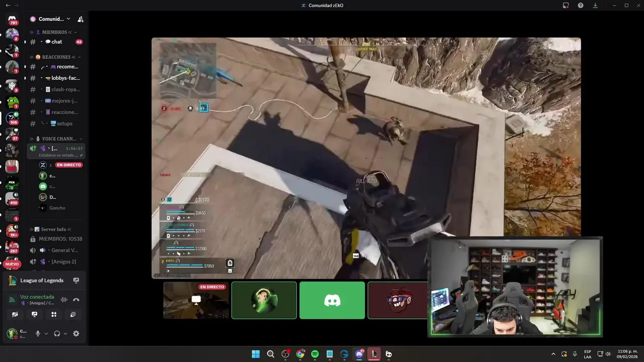Viewport: 644px width, 362px height.
Task: Select the EN DIRECTO stream thumbnail tile
Action: pos(196,300)
